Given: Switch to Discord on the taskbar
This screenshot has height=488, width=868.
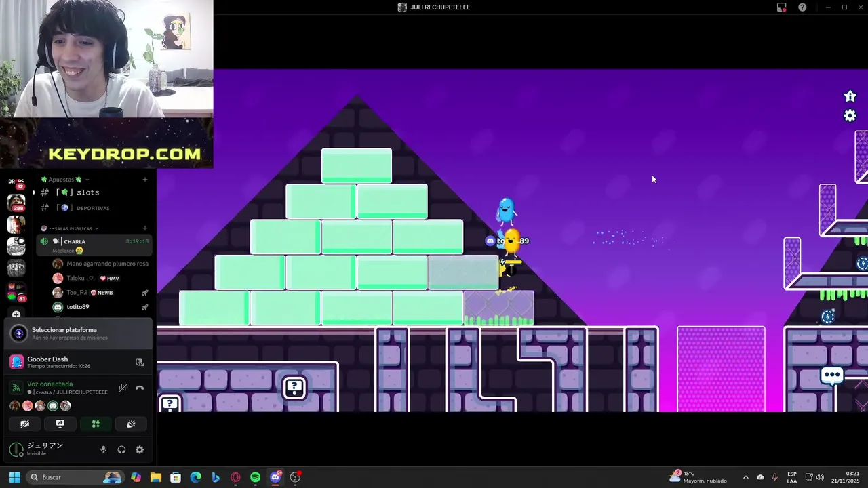Looking at the screenshot, I should coord(275,477).
